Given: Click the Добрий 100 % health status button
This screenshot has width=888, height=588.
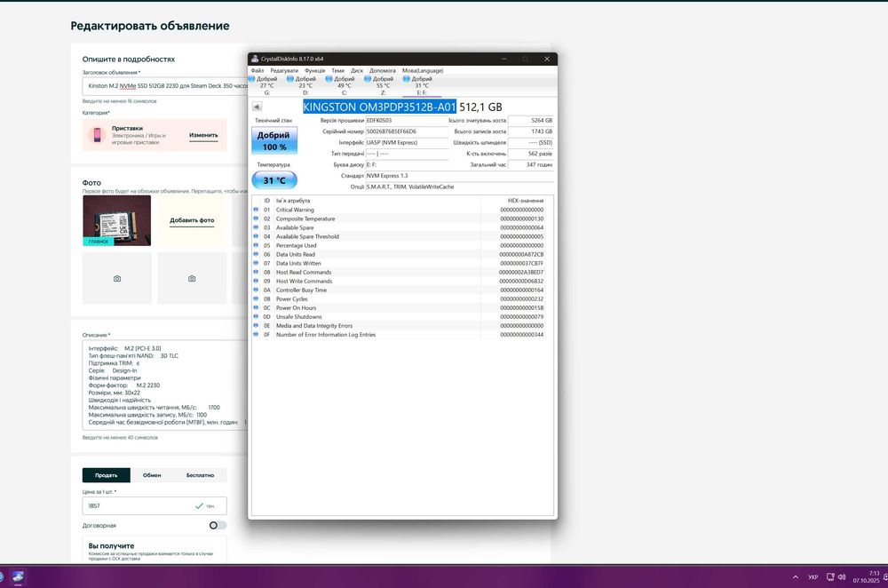Looking at the screenshot, I should point(274,141).
